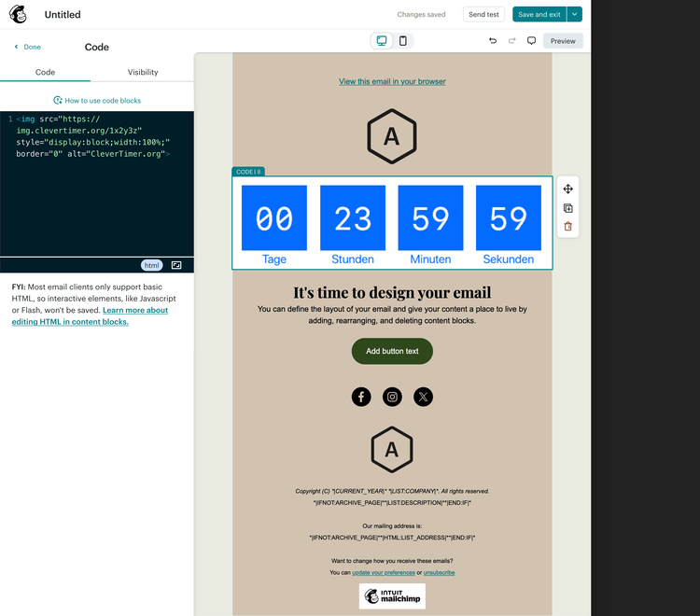The image size is (700, 616).
Task: Click Send test button
Action: 483,14
